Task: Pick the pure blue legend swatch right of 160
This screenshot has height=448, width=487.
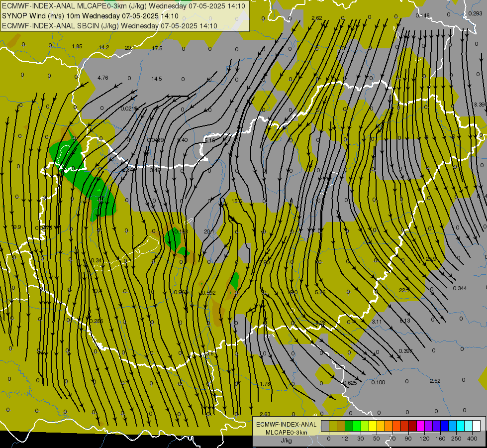Action: (x=444, y=426)
